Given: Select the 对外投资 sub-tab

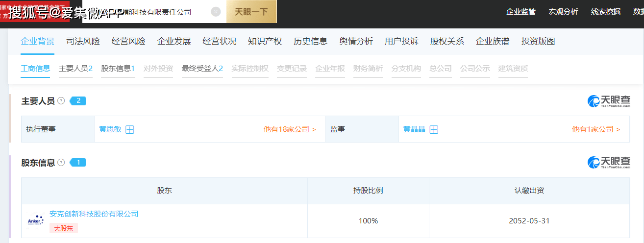Looking at the screenshot, I should (158, 69).
